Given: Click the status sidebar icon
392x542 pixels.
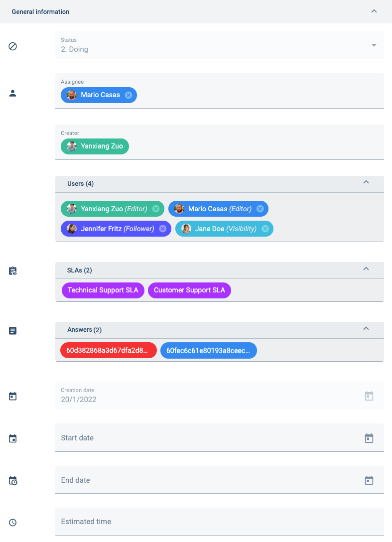Looking at the screenshot, I should pos(12,46).
